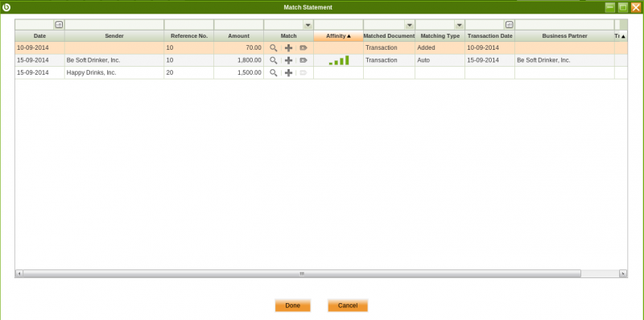Screen dimensions: 644x320
Task: Select the 70.00 amount cell
Action: tap(238, 48)
